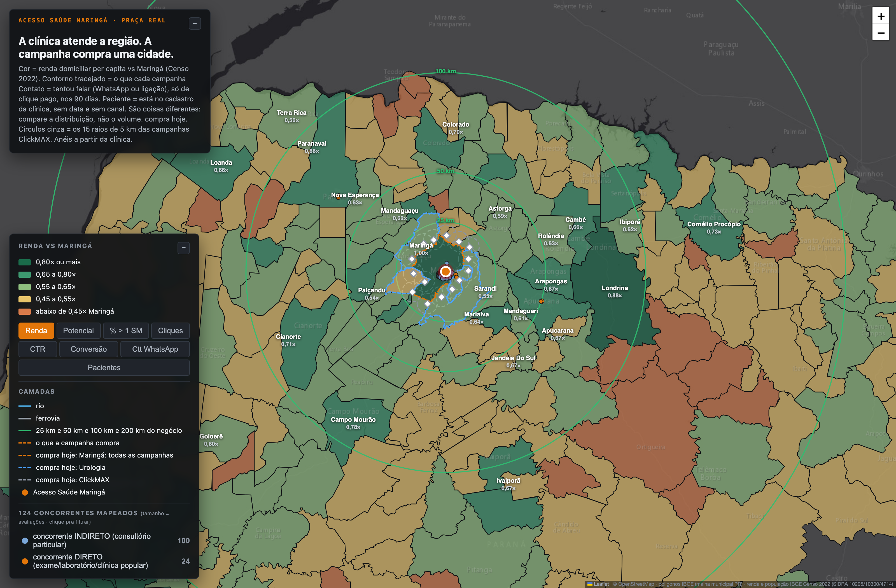Click the Maringá 1,00× label
Image resolution: width=896 pixels, height=588 pixels.
tap(421, 249)
